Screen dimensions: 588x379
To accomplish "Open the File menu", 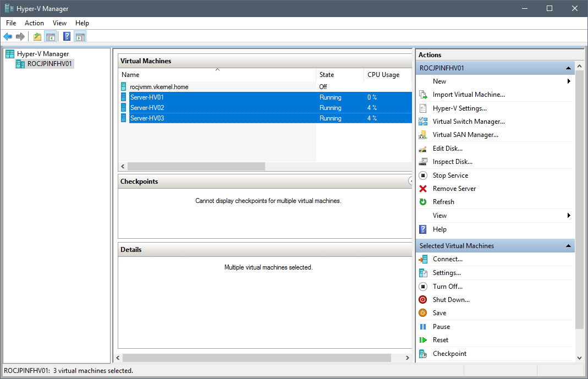I will click(11, 23).
